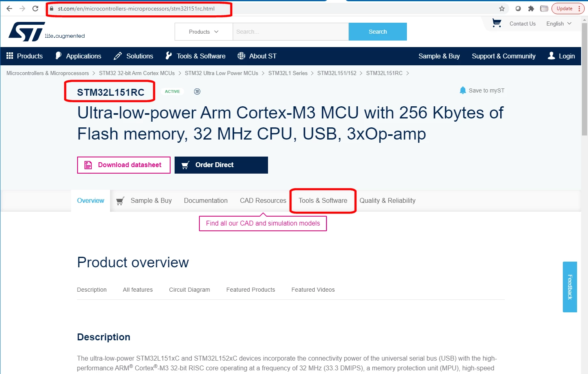588x374 pixels.
Task: Open Sample & Buy in the navy bar
Action: [x=439, y=56]
